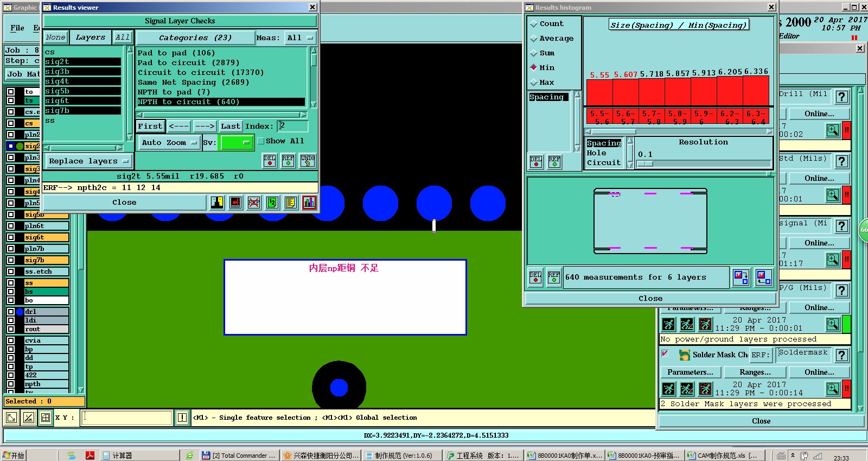Enable the Show All checkbox
This screenshot has height=461, width=868.
pos(261,141)
